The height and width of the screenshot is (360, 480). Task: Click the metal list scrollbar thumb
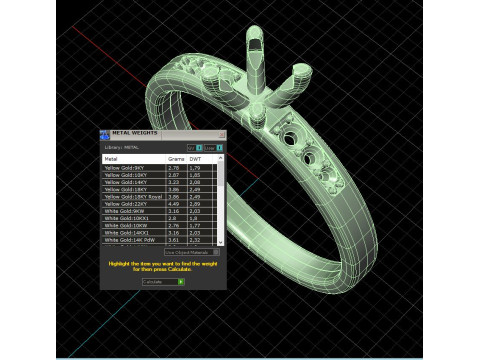tap(220, 174)
